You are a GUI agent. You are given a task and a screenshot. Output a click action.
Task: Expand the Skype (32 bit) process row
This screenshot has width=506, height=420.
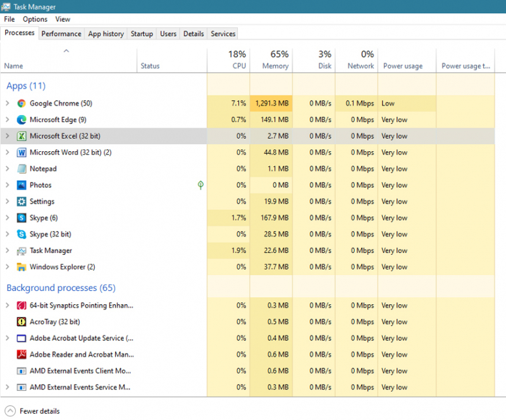point(8,235)
